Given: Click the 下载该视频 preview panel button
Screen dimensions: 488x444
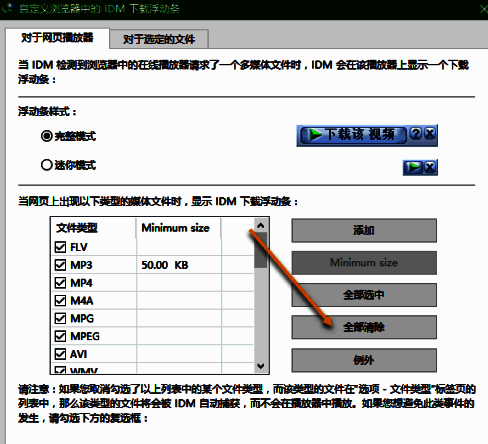Looking at the screenshot, I should point(354,135).
